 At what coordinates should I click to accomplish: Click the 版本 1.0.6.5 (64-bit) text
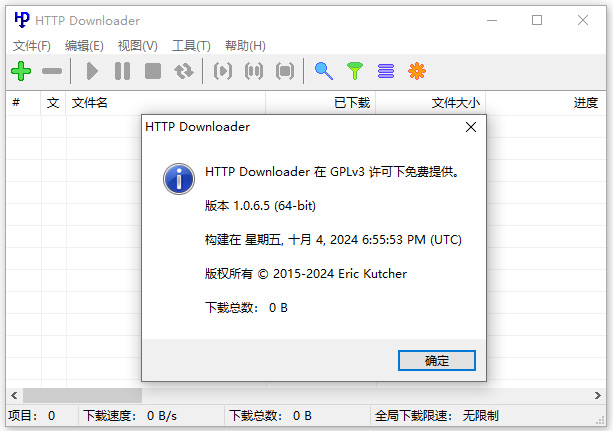point(260,206)
